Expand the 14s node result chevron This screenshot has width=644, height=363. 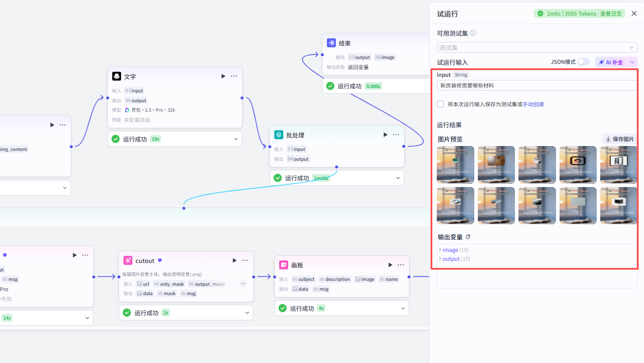87,318
